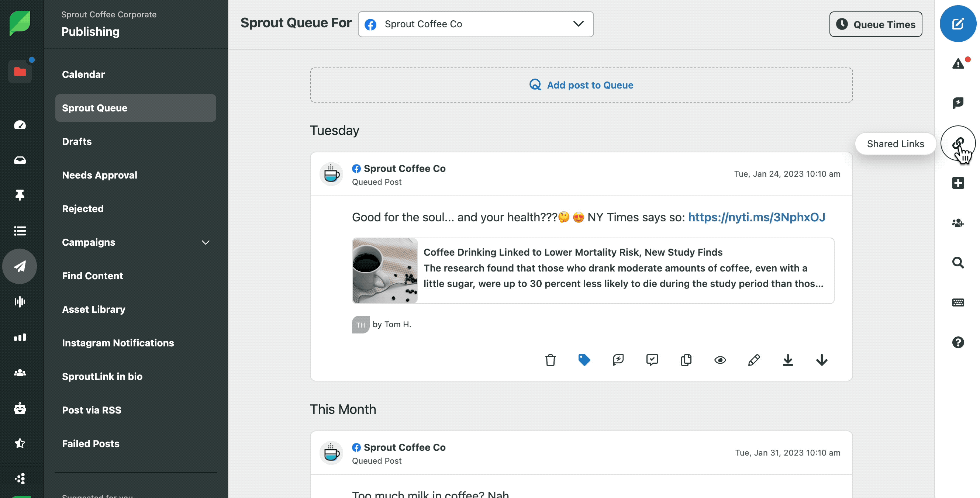Viewport: 980px width, 498px height.
Task: Click Add post to Queue
Action: (581, 85)
